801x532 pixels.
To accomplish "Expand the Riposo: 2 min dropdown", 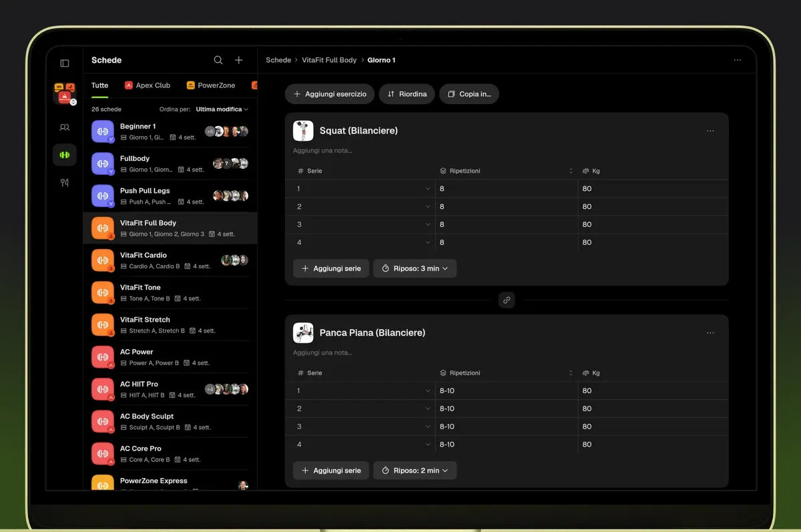I will coord(415,471).
